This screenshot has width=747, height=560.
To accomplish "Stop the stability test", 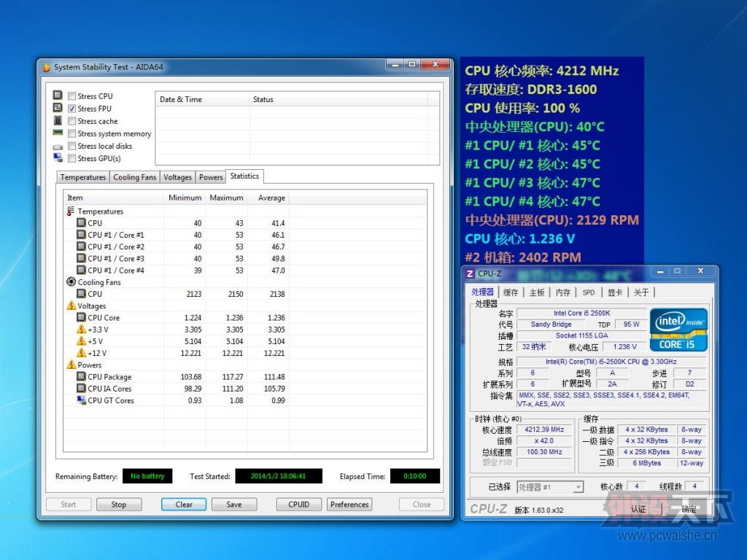I will click(x=119, y=505).
